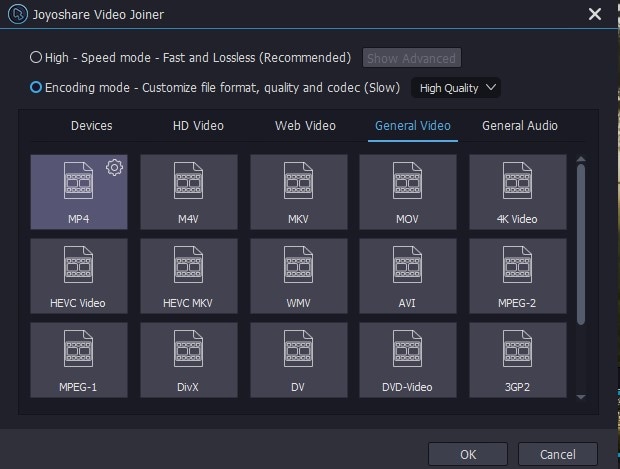Viewport: 620px width, 469px height.
Task: Open MP4 format settings gear
Action: click(114, 168)
